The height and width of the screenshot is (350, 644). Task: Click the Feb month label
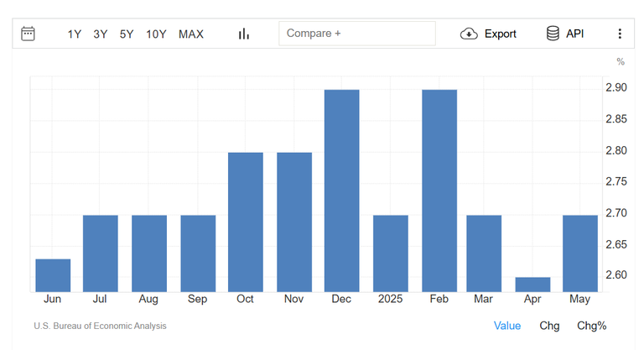[439, 299]
